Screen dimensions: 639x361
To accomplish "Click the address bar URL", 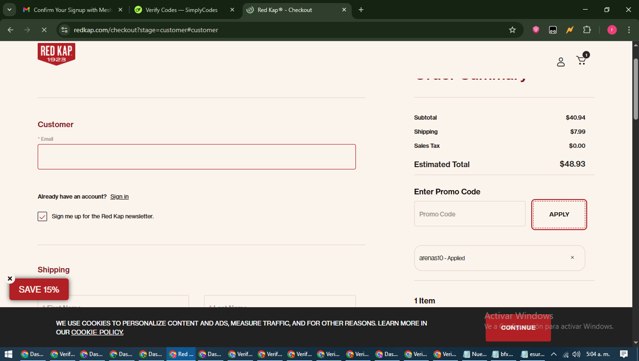I will [x=145, y=30].
